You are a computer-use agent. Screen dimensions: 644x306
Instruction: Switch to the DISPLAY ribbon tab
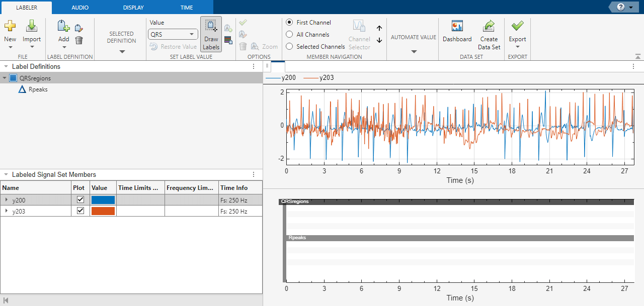point(133,7)
